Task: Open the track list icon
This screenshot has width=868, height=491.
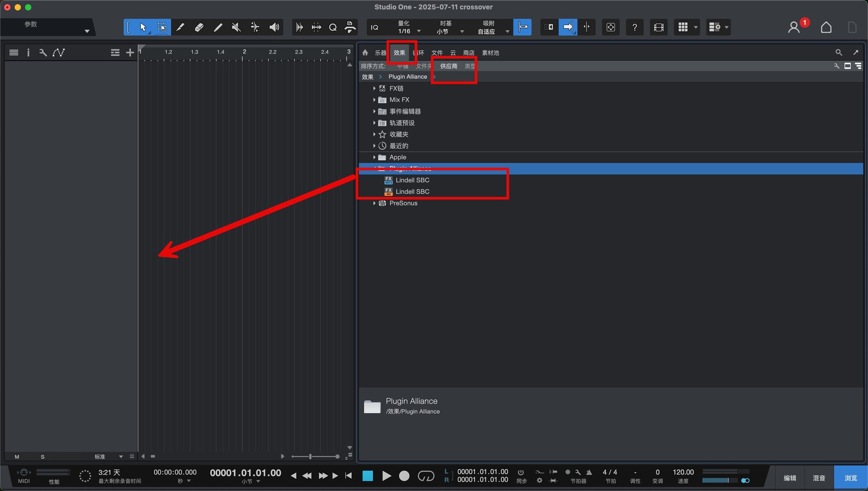Action: point(14,52)
